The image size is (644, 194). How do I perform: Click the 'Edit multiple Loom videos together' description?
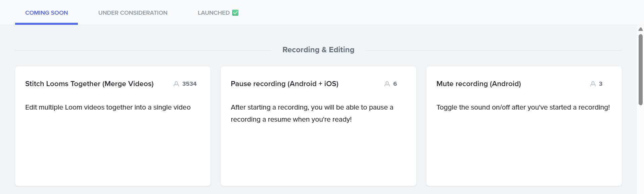[108, 107]
